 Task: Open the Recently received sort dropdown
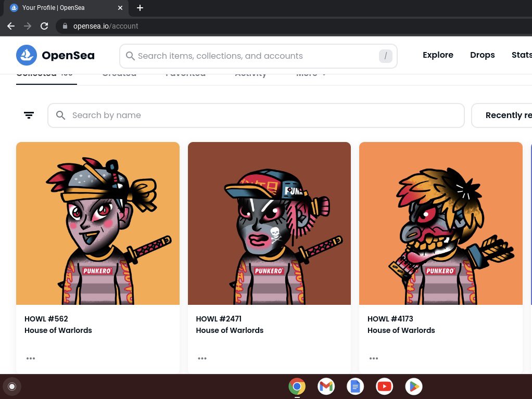tap(501, 115)
